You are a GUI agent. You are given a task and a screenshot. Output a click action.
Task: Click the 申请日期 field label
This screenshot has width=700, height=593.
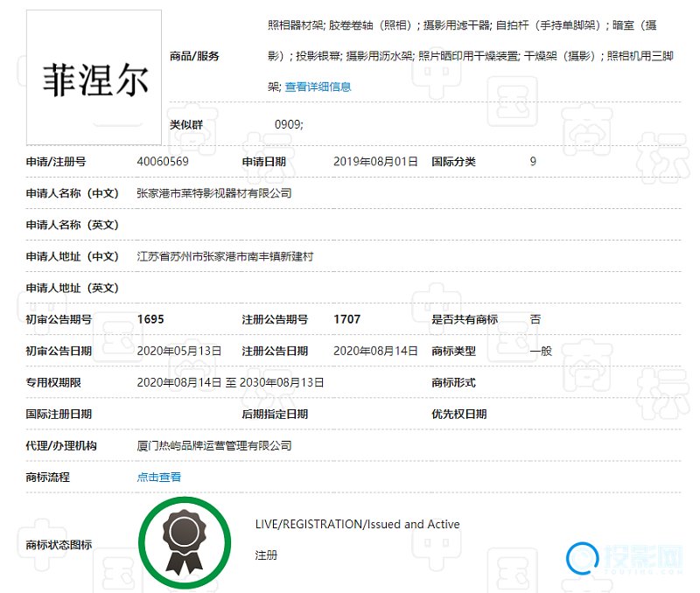click(264, 162)
